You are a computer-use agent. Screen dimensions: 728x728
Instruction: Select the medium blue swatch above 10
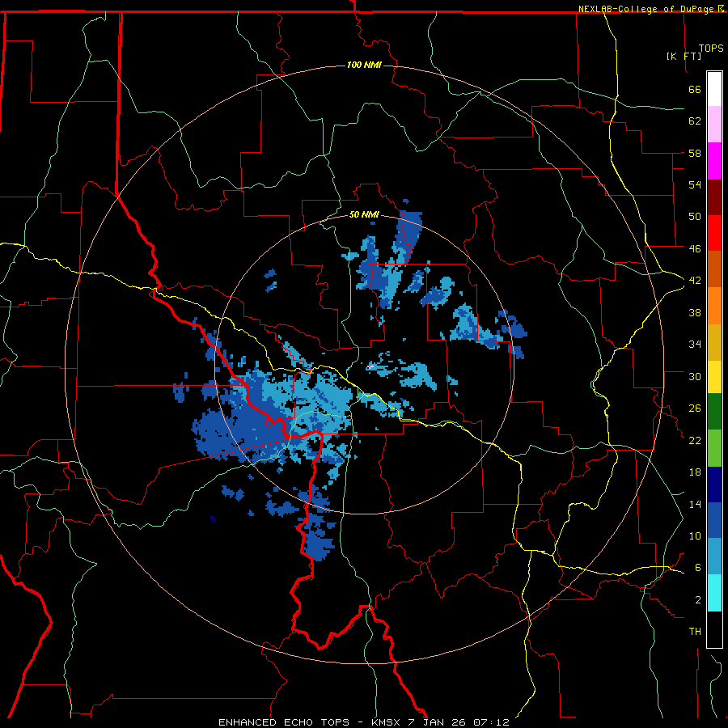[714, 520]
